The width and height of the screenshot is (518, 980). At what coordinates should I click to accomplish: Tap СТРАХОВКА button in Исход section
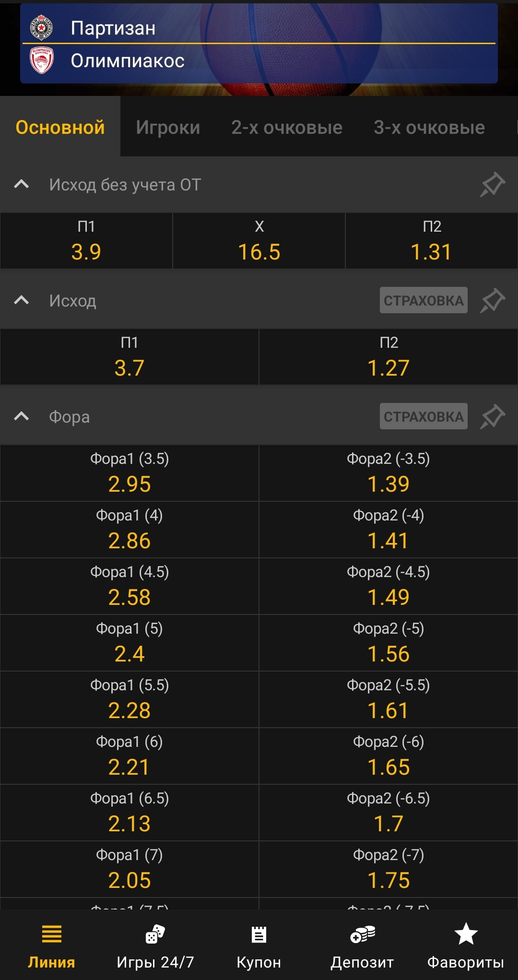(x=424, y=300)
